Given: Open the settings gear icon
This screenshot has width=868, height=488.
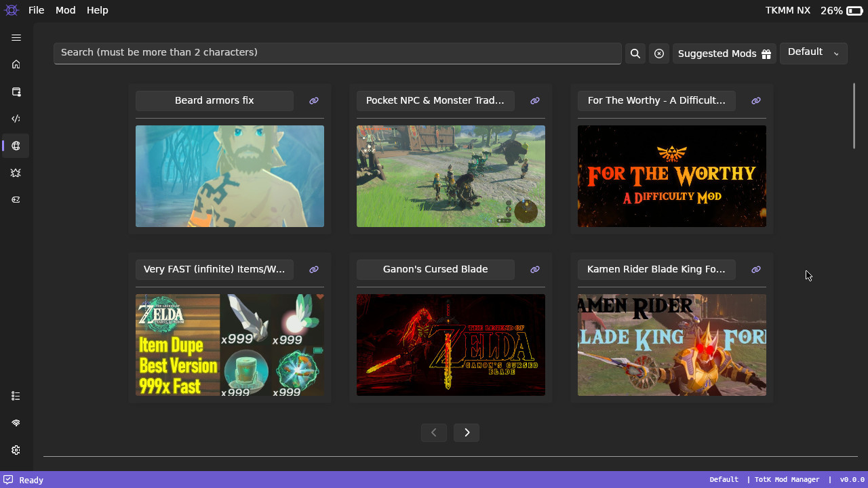Looking at the screenshot, I should 16,450.
